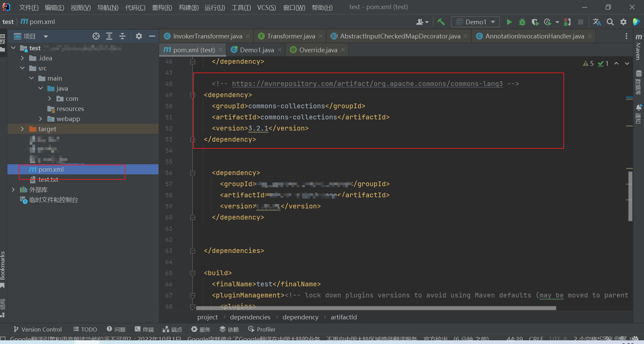This screenshot has height=344, width=644.
Task: Collapse the main folder
Action: coord(31,78)
